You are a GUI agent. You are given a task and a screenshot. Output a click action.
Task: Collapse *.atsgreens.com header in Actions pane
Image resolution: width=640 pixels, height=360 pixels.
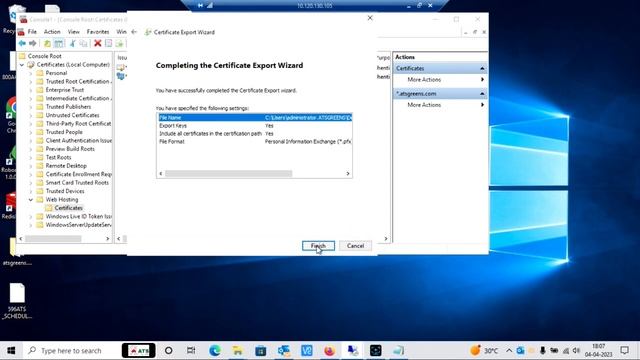482,94
